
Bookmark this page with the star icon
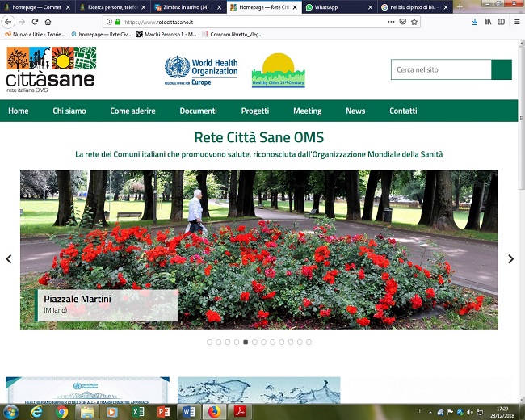point(414,22)
